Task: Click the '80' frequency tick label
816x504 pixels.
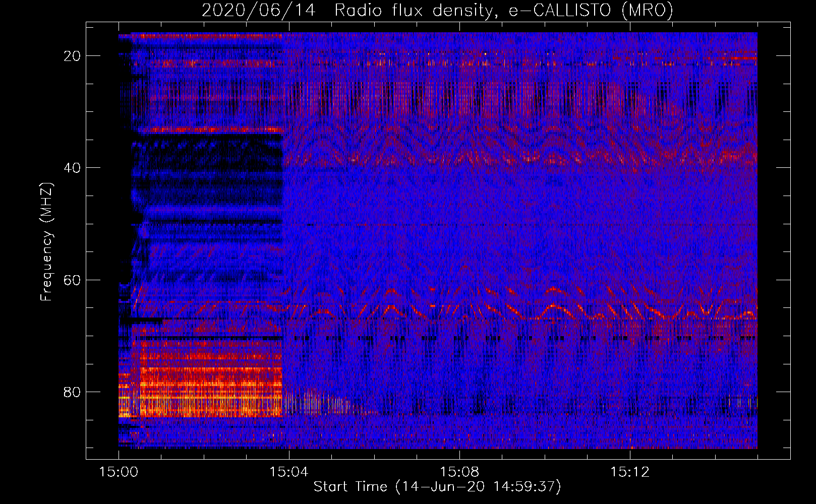Action: coord(73,392)
